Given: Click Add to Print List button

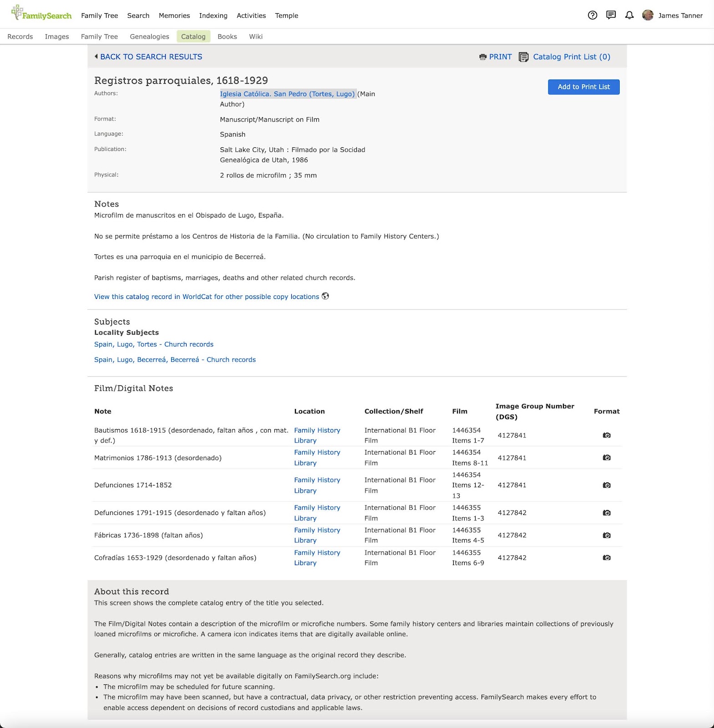Looking at the screenshot, I should tap(584, 87).
